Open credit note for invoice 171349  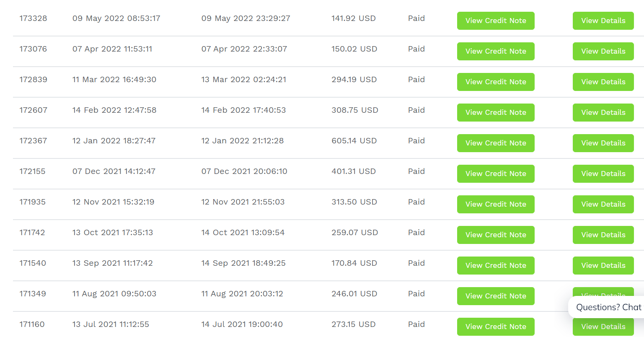pos(496,296)
